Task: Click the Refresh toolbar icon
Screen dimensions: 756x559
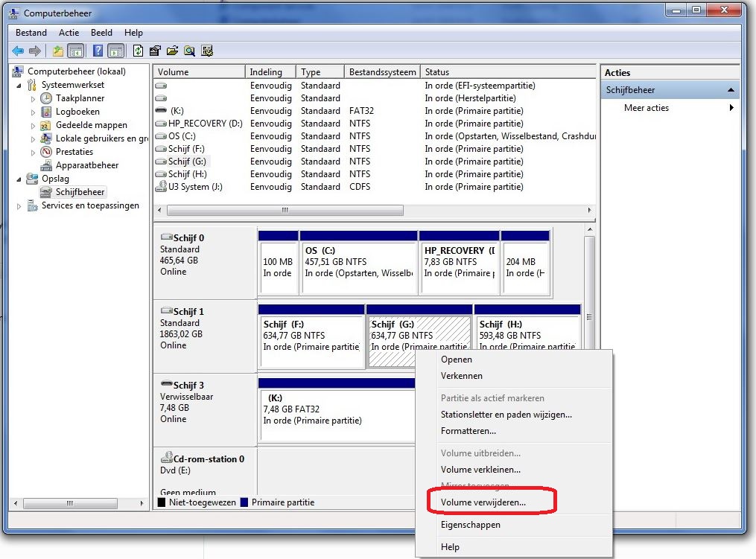Action: (x=138, y=51)
